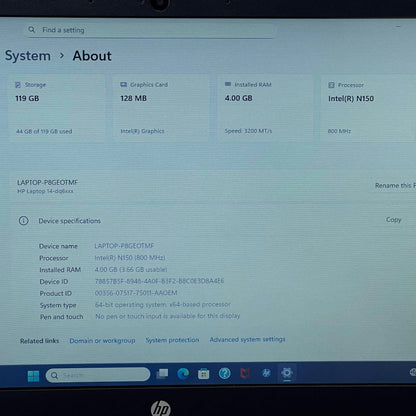This screenshot has width=416, height=416.
Task: Open the HP app taskbar icon
Action: tap(266, 373)
